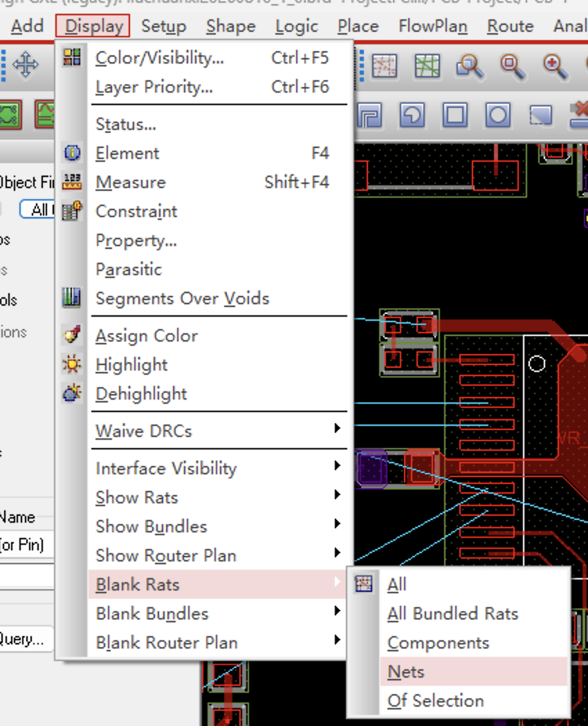Viewport: 588px width, 726px height.
Task: Activate the Highlight sun icon
Action: 72,365
